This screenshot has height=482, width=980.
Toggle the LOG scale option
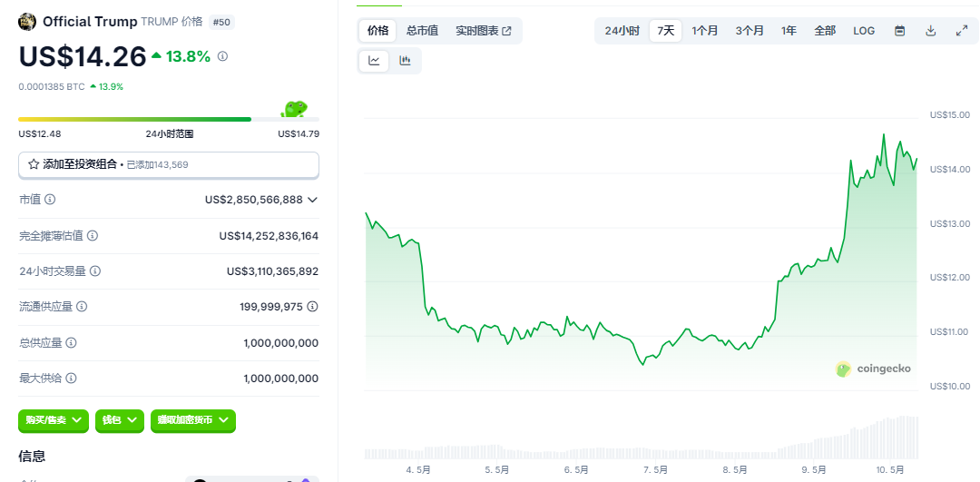[x=864, y=31]
